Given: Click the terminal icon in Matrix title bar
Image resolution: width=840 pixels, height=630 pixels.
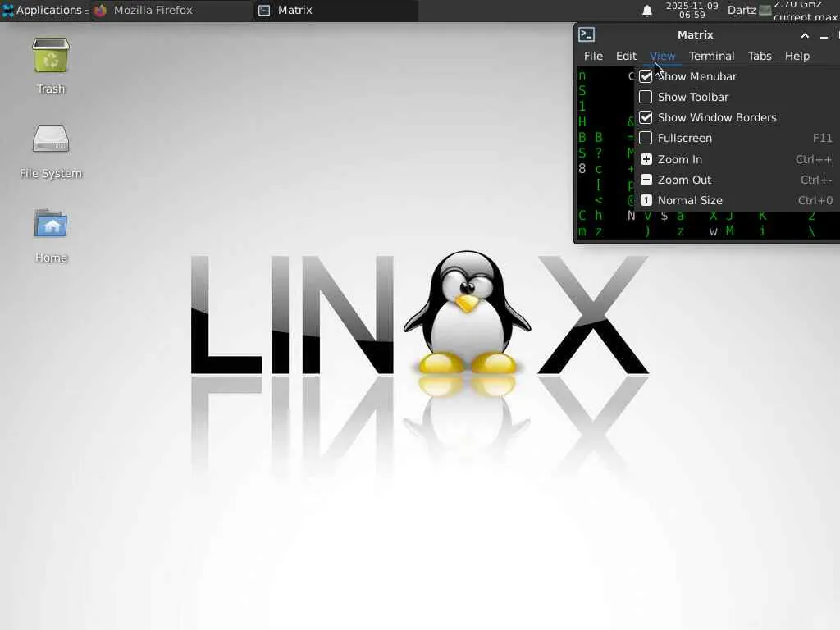Looking at the screenshot, I should [587, 34].
